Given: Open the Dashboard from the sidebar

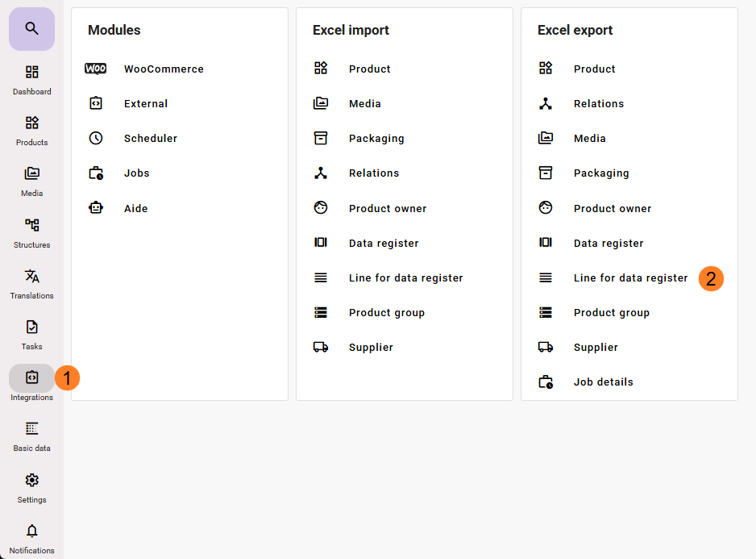Looking at the screenshot, I should 31,79.
